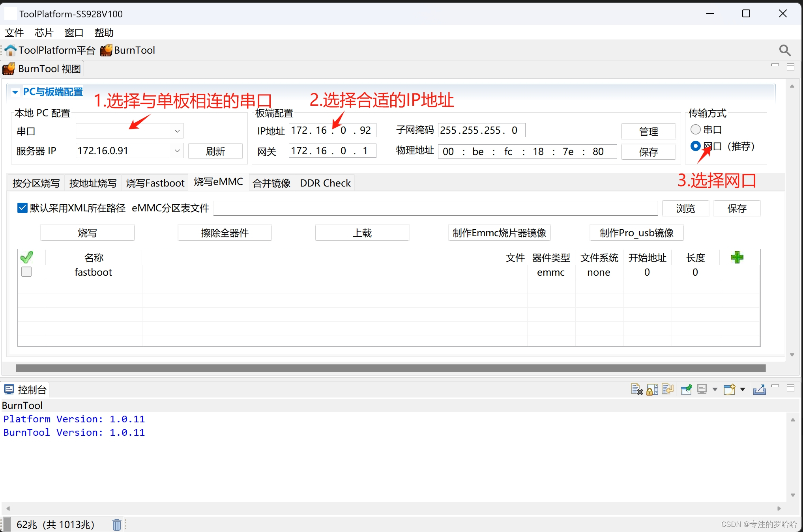This screenshot has width=803, height=532.
Task: Toggle console word wrap icon
Action: tap(668, 389)
